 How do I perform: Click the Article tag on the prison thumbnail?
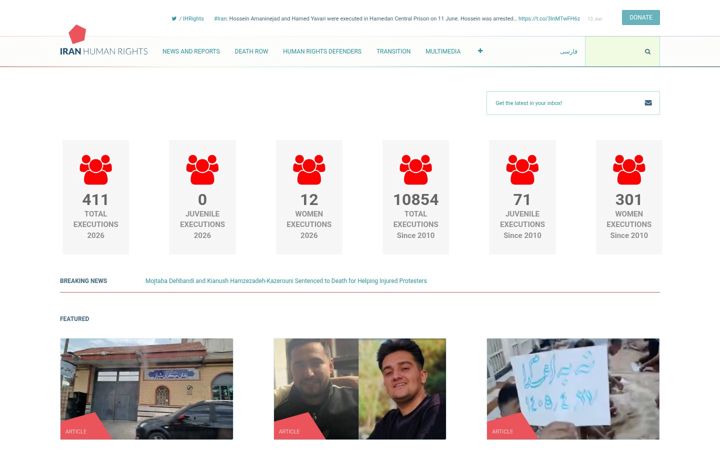pos(76,432)
